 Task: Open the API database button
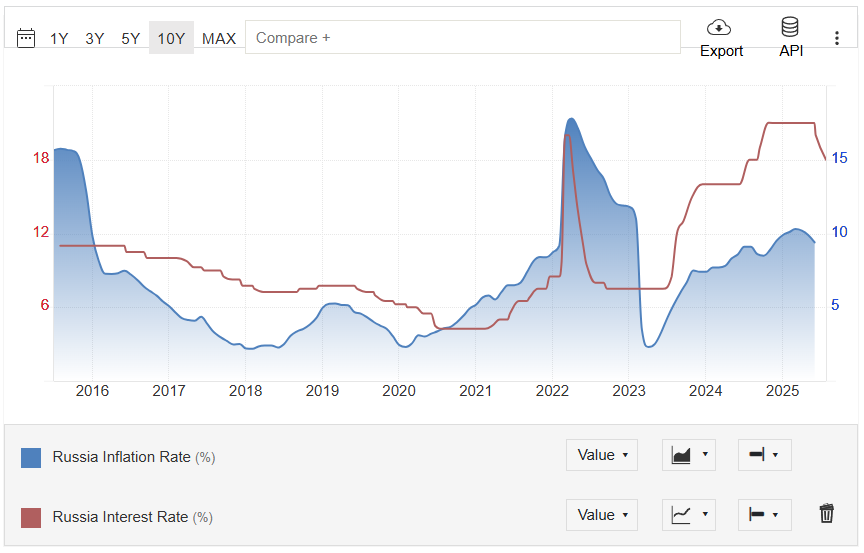pos(791,39)
